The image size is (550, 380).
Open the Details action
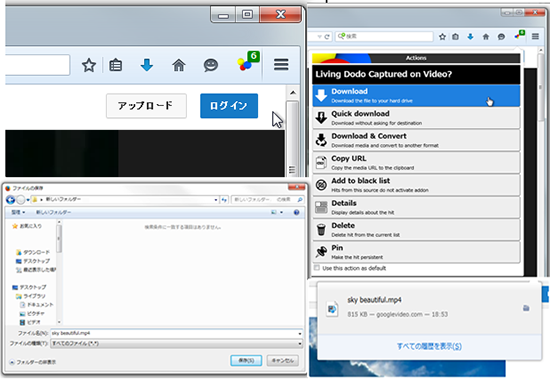click(x=416, y=207)
